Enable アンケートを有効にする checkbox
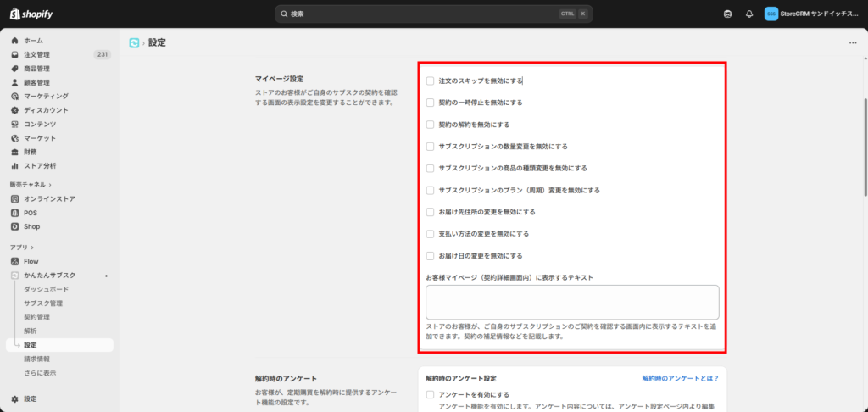868x412 pixels. pyautogui.click(x=430, y=395)
